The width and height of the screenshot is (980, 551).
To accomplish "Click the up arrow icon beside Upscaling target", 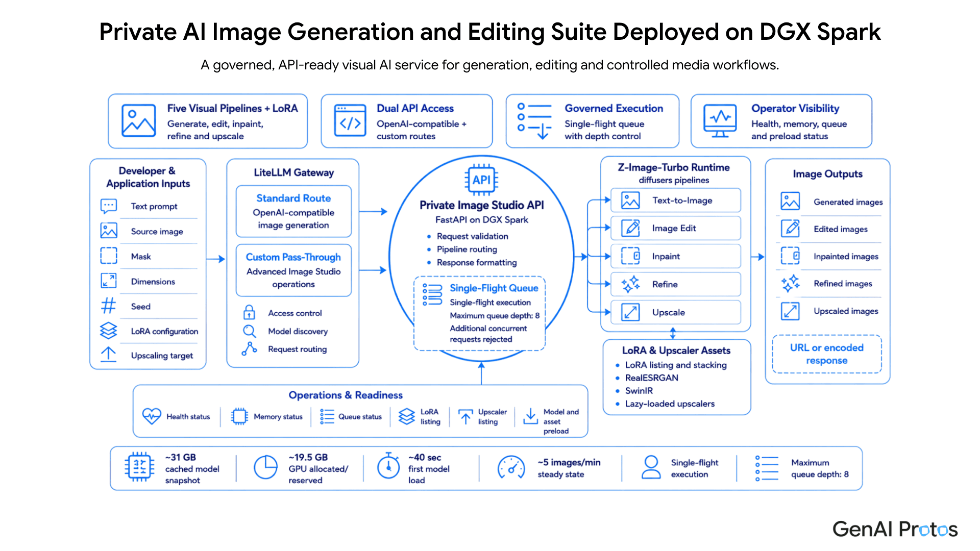I will coord(109,355).
